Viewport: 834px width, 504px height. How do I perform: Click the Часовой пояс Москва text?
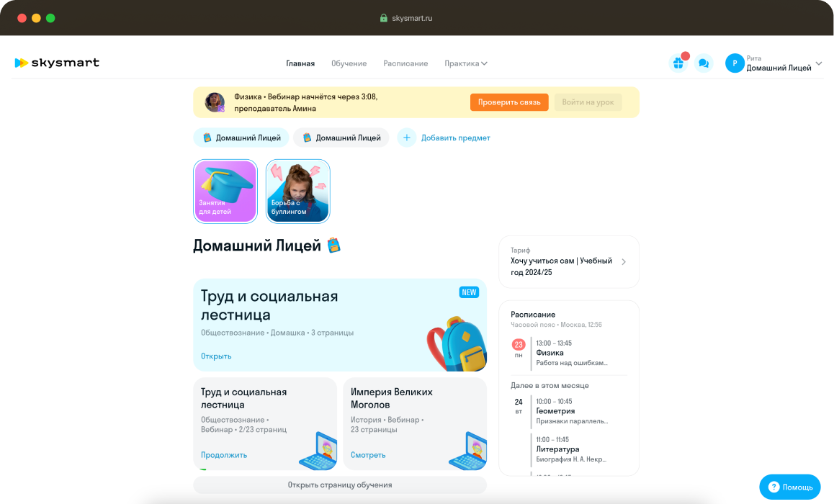point(556,324)
